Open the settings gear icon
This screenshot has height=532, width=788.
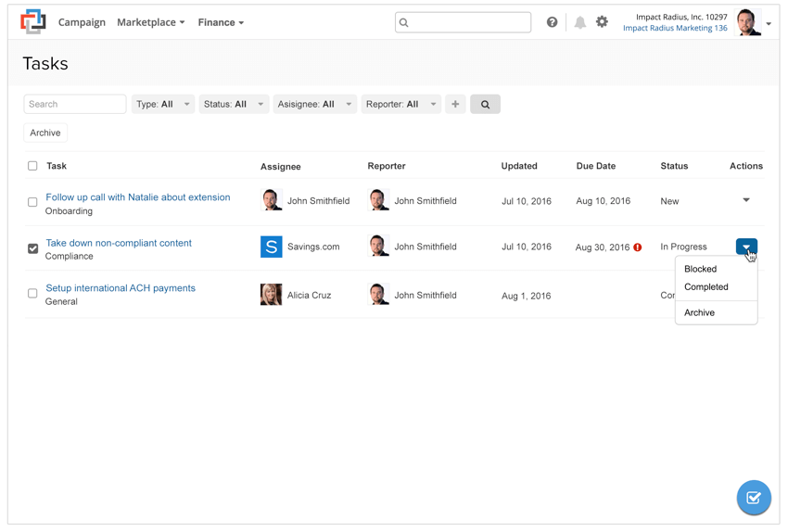[x=602, y=22]
